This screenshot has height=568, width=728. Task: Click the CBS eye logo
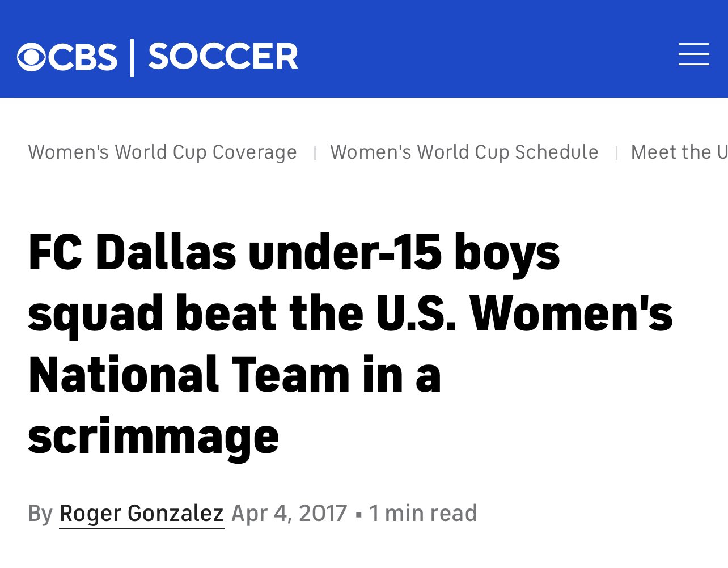(x=32, y=57)
